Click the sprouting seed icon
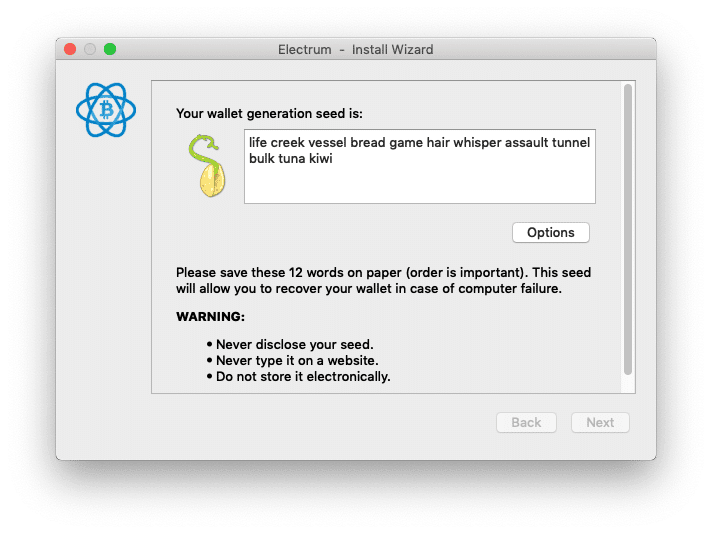712x534 pixels. point(208,166)
